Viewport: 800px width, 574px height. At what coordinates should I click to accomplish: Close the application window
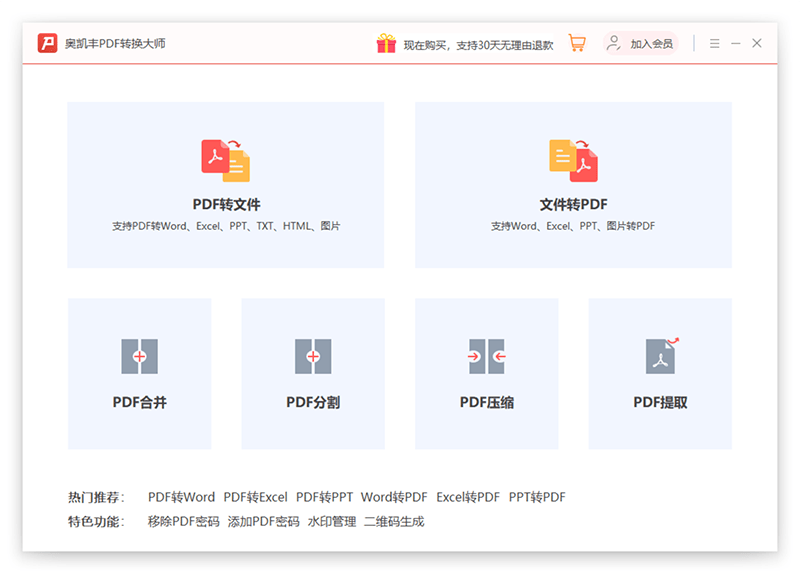[x=757, y=43]
